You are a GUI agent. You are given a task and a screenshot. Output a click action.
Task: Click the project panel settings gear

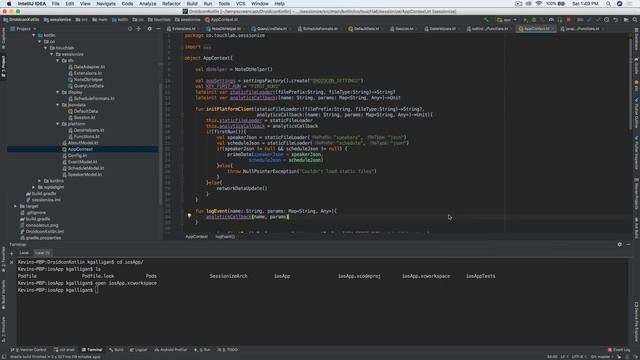click(x=149, y=29)
